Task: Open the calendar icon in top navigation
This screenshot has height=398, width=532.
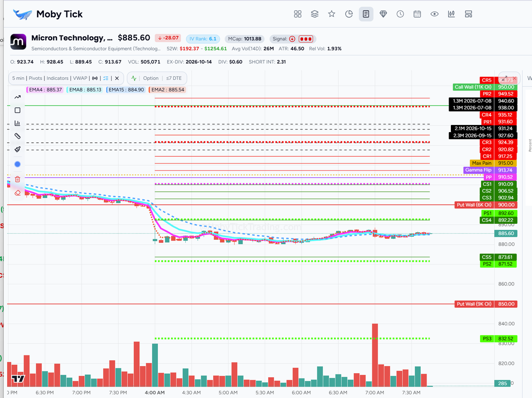Action: pos(417,14)
